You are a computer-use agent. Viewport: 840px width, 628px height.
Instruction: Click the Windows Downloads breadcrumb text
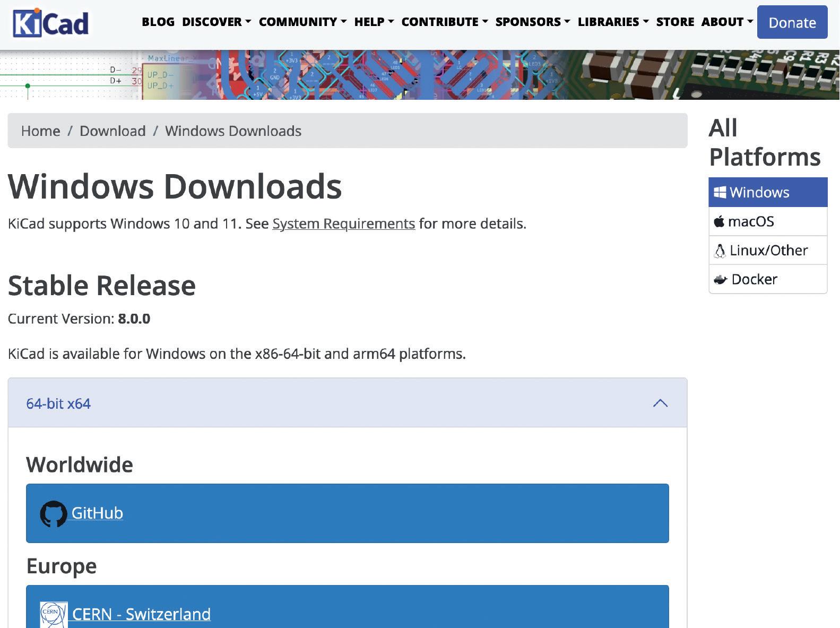pos(233,131)
